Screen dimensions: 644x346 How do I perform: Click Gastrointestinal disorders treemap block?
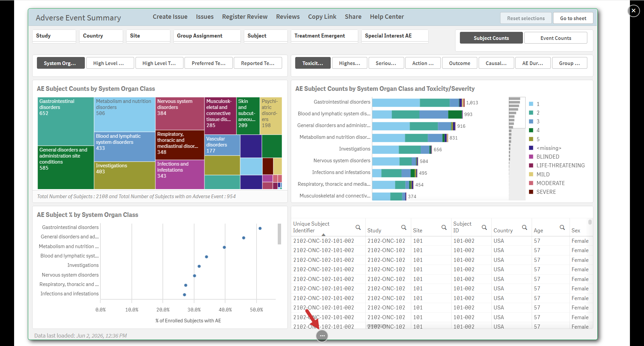tap(66, 121)
